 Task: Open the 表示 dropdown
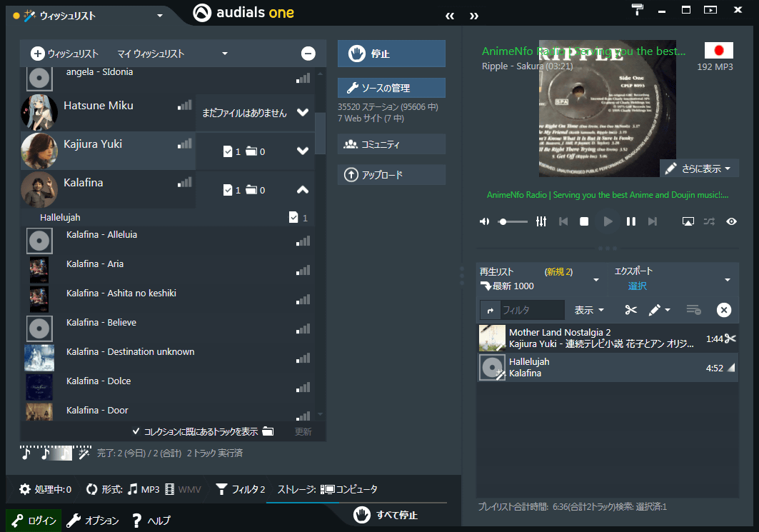(588, 310)
